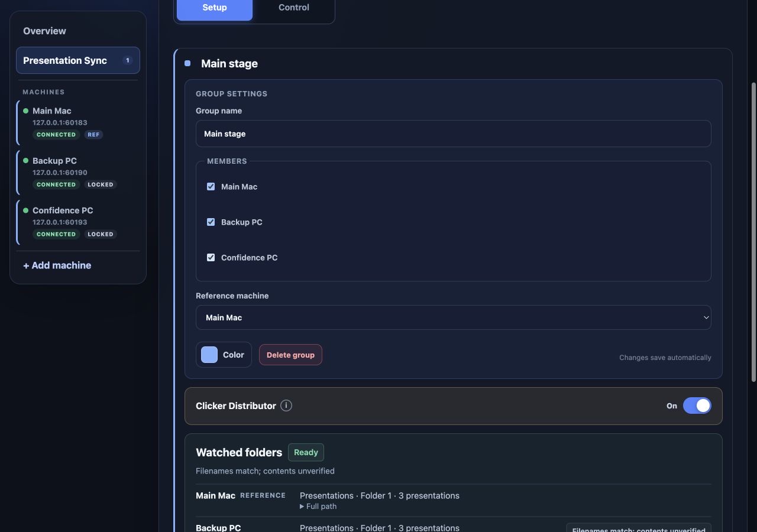Click the REF badge under Main Mac
The width and height of the screenshot is (757, 532).
[x=93, y=135]
